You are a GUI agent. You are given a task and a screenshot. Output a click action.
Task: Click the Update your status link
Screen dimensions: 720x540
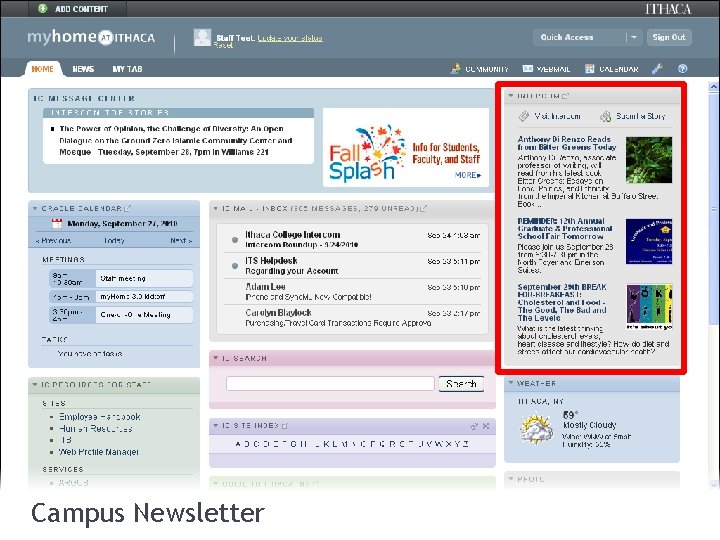[290, 38]
